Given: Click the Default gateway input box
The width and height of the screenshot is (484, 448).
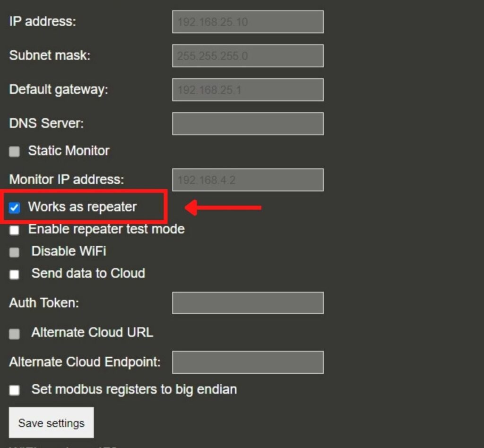Looking at the screenshot, I should (x=248, y=90).
